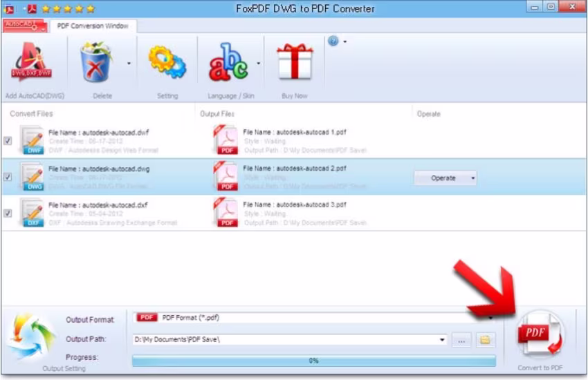
Task: Select 'File Name : autodesk-autocad 1.pdf' text
Action: pos(295,132)
